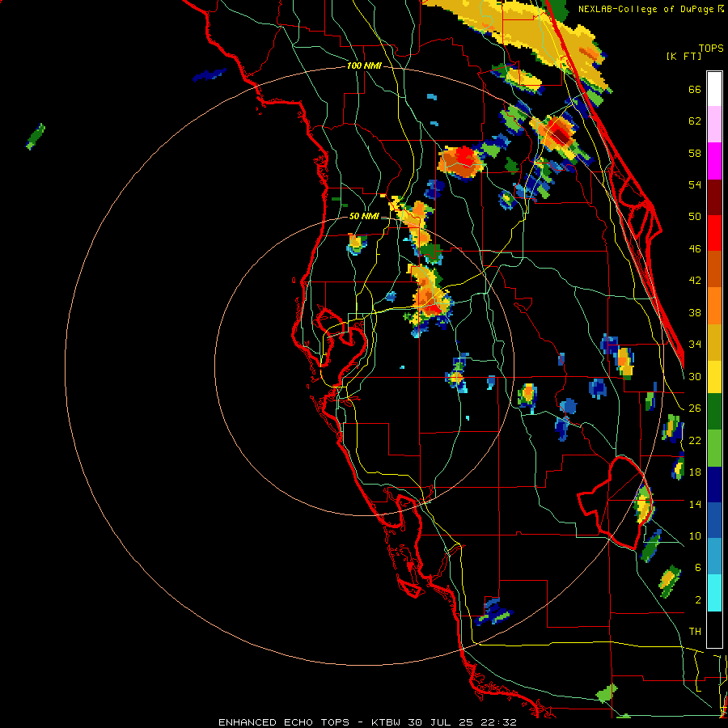
Task: Click legend value 50
Action: coord(695,216)
